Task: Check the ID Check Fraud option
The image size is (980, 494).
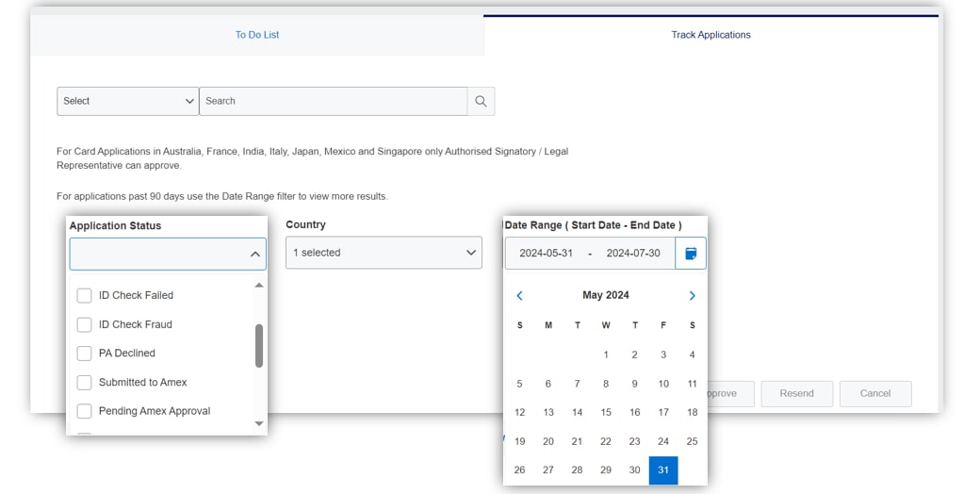Action: tap(84, 325)
